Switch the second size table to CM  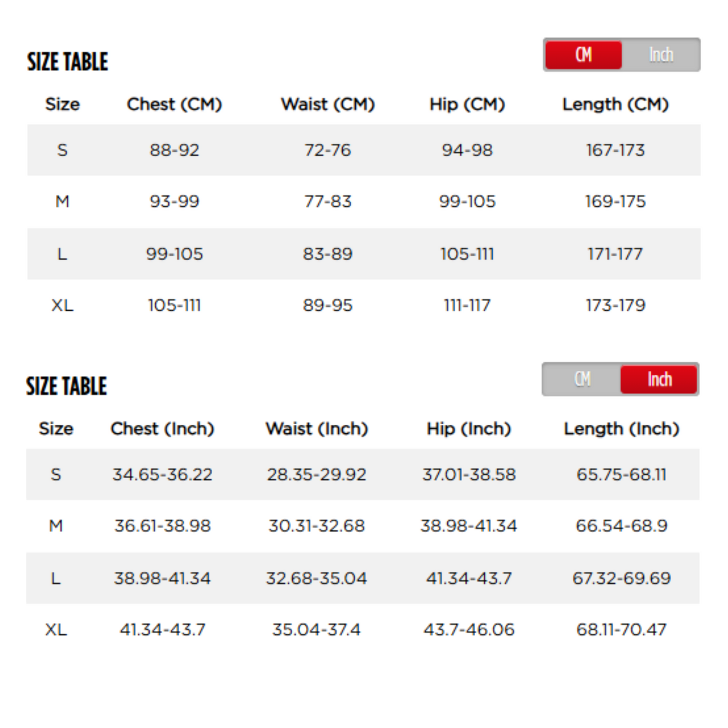582,379
